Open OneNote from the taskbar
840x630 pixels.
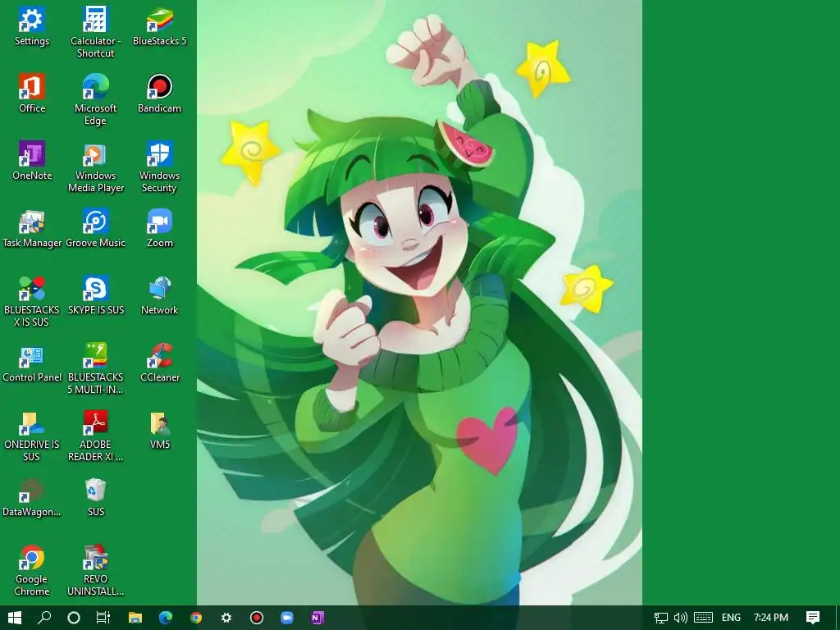pos(317,618)
